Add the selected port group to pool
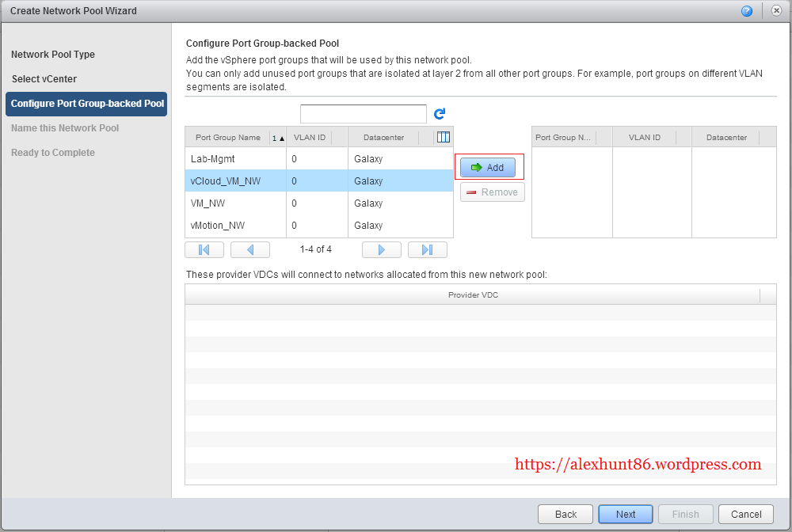 pos(488,168)
